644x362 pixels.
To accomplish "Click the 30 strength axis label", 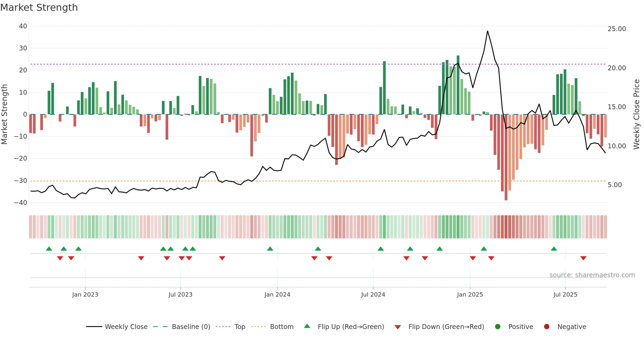I will 23,48.
